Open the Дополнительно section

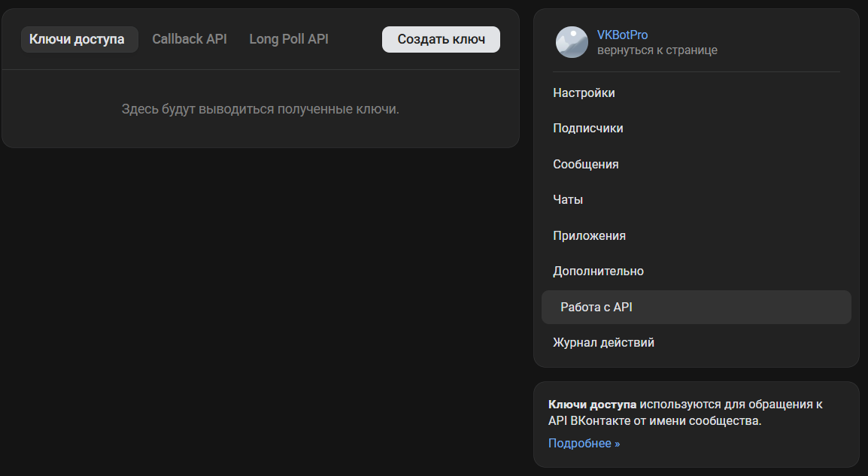(x=598, y=271)
